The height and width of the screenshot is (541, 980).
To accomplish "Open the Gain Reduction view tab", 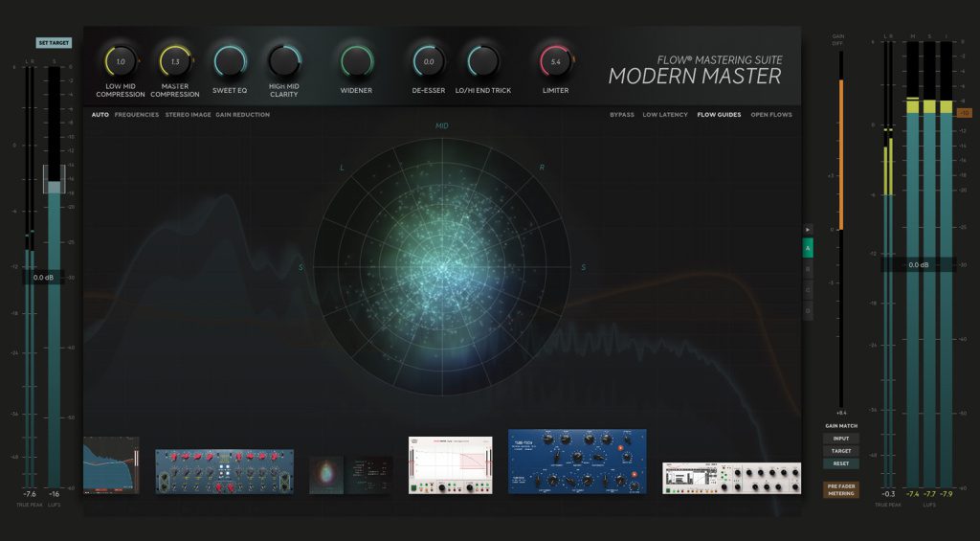I will tap(242, 115).
